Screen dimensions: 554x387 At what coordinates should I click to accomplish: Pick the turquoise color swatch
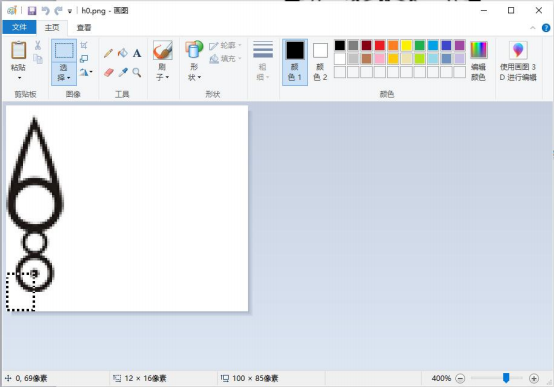pyautogui.click(x=433, y=45)
